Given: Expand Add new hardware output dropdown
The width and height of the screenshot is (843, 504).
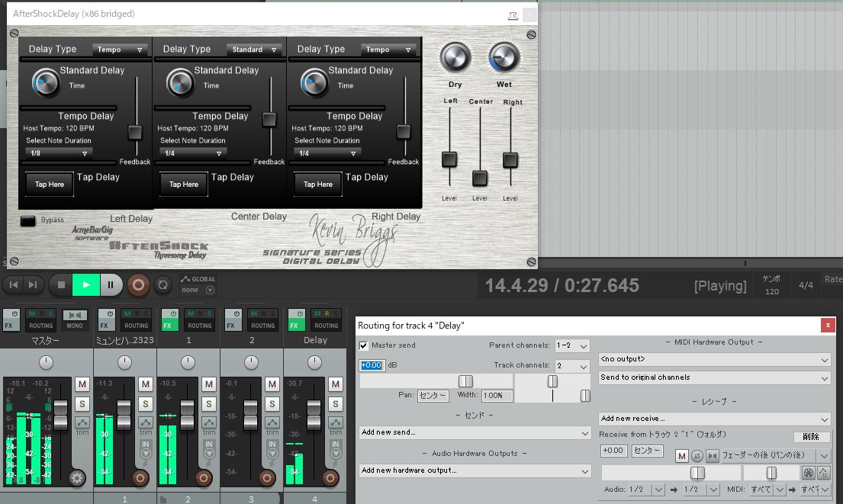Looking at the screenshot, I should tap(475, 470).
